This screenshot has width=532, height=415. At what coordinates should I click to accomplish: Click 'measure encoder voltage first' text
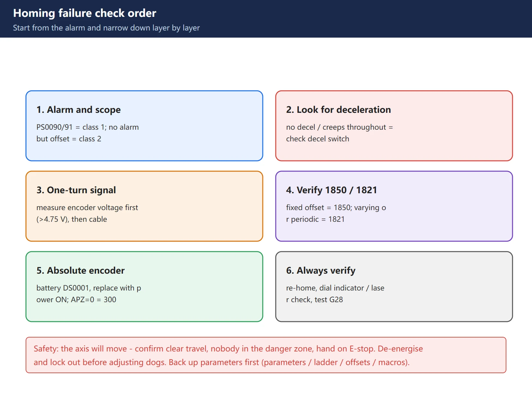coord(87,207)
